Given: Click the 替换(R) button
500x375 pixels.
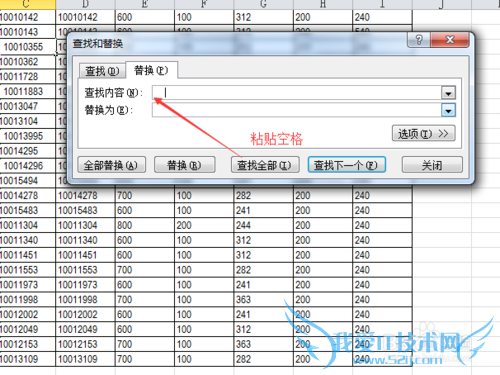Looking at the screenshot, I should (x=185, y=165).
